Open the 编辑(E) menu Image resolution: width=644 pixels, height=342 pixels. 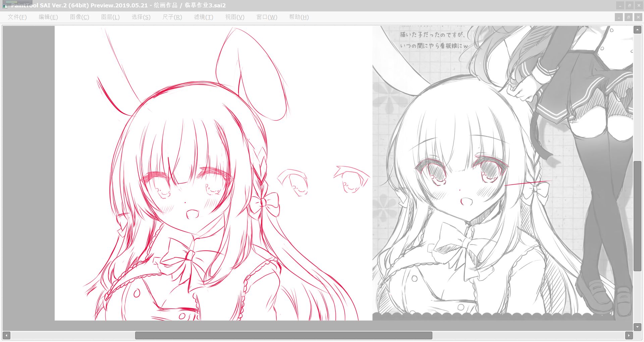coord(48,17)
